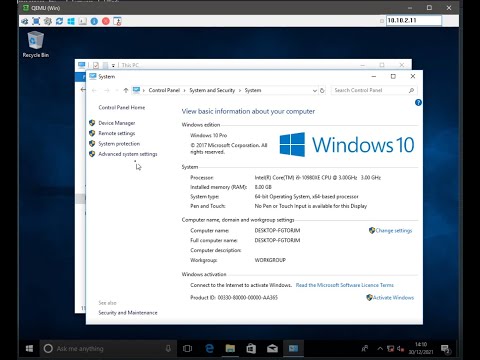Click the shield icon beside Advanced system settings

[92, 154]
